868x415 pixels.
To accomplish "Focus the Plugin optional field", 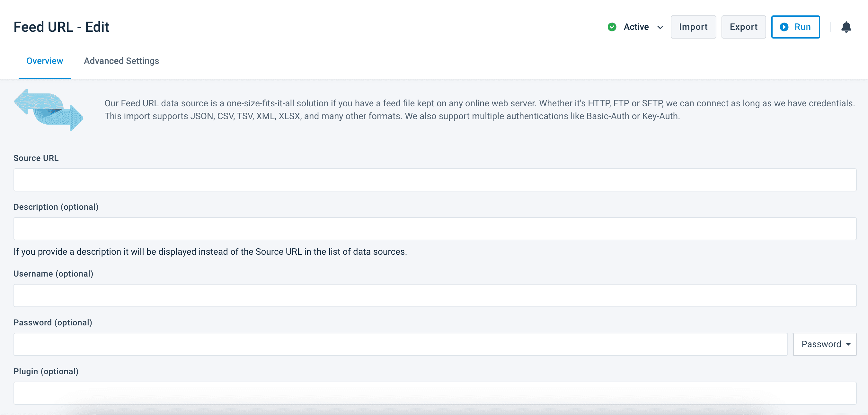I will point(435,393).
